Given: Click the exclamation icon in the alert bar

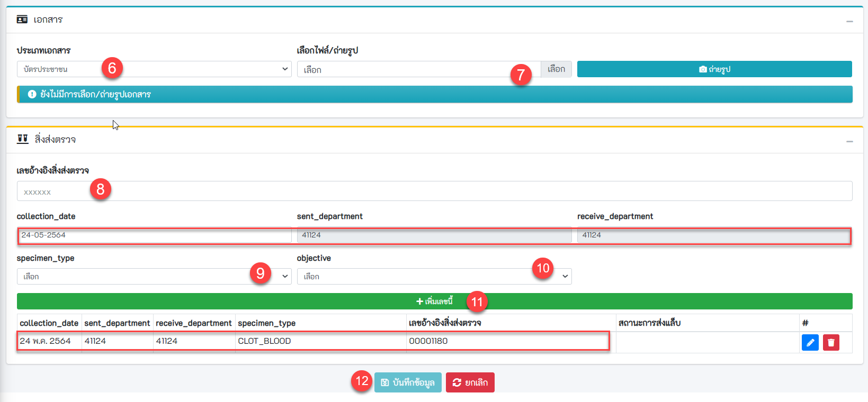Looking at the screenshot, I should pyautogui.click(x=32, y=94).
